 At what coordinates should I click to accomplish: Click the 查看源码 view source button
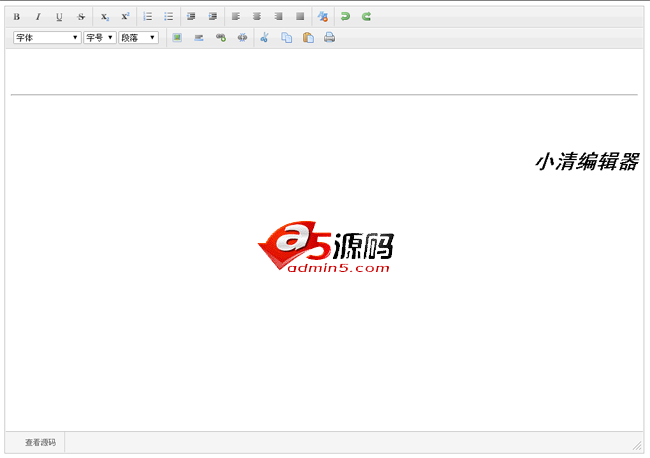click(40, 442)
